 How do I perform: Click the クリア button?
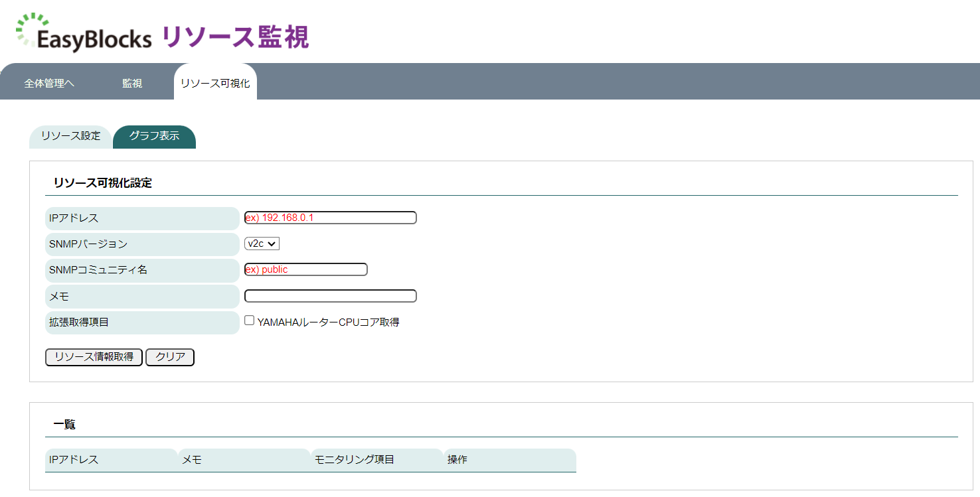tap(170, 357)
